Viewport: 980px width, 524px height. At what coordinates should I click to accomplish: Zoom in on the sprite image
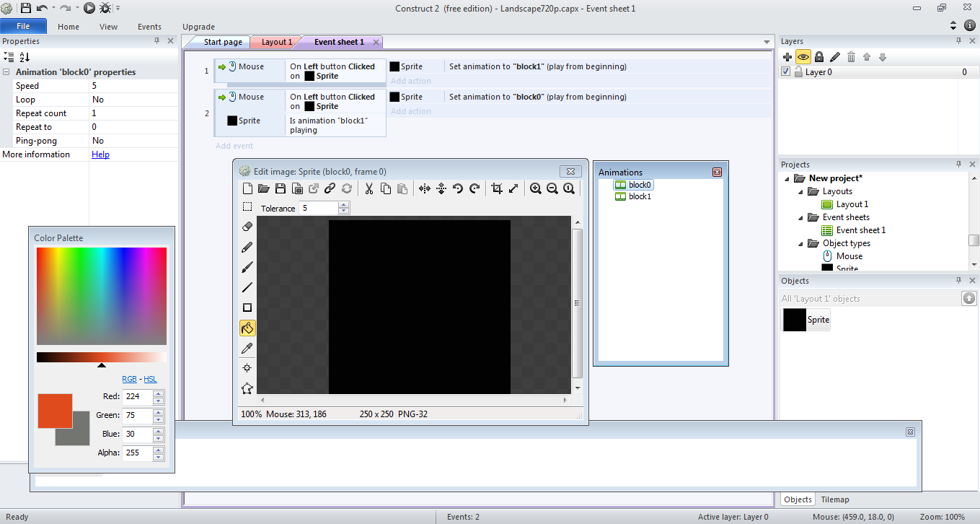point(536,188)
